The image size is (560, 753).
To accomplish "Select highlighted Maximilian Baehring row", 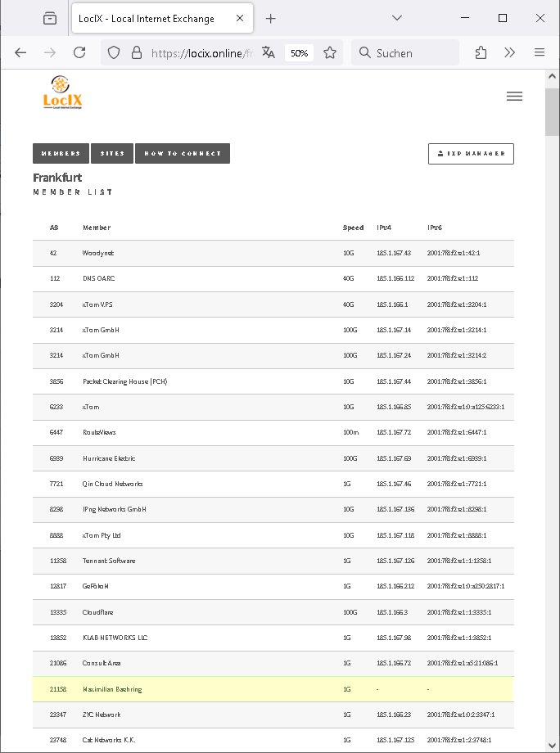I will click(x=273, y=689).
